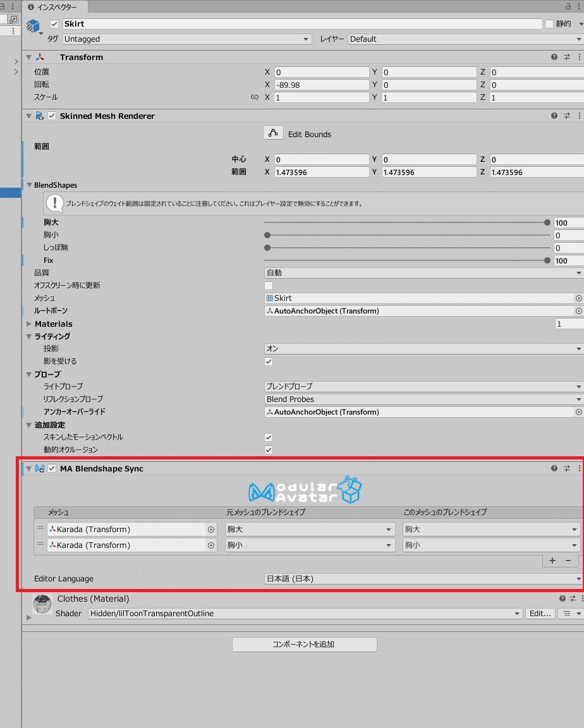Open MA Blendshape Sync help icon
The width and height of the screenshot is (584, 728).
(x=554, y=468)
